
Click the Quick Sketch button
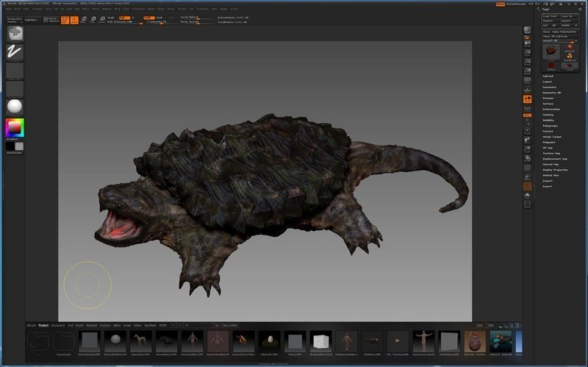click(x=51, y=20)
